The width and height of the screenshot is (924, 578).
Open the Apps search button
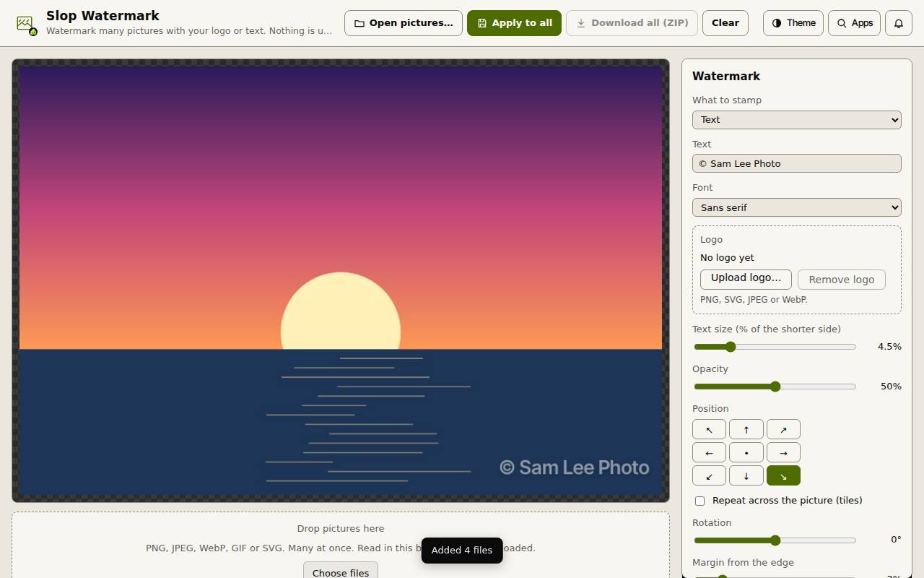(855, 23)
